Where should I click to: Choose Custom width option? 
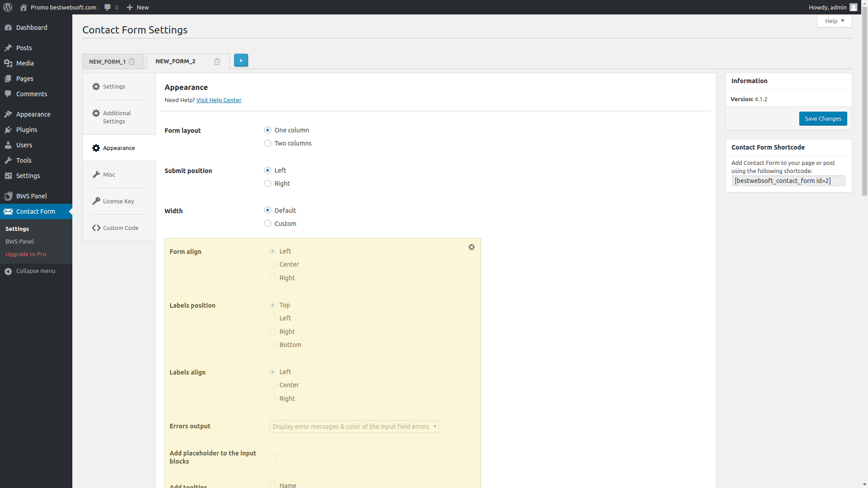point(268,224)
